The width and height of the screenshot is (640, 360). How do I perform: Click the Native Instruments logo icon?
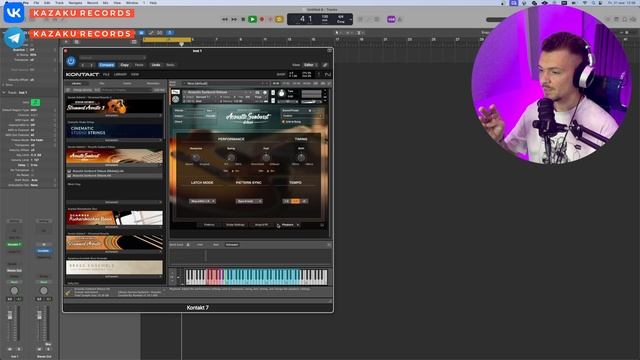327,75
